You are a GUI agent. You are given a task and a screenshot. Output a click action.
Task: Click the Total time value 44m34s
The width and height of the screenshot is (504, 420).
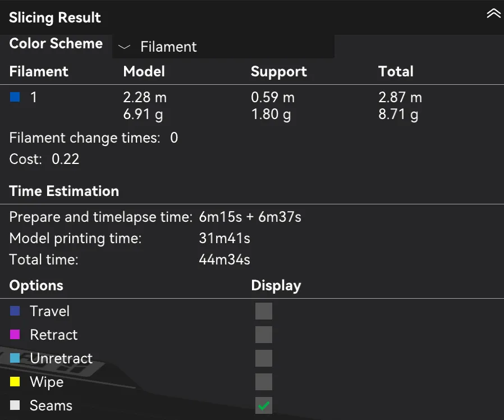coord(224,259)
